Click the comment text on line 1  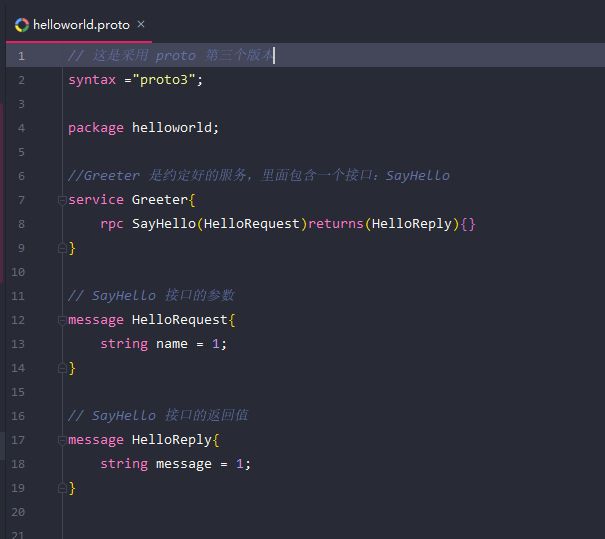170,56
